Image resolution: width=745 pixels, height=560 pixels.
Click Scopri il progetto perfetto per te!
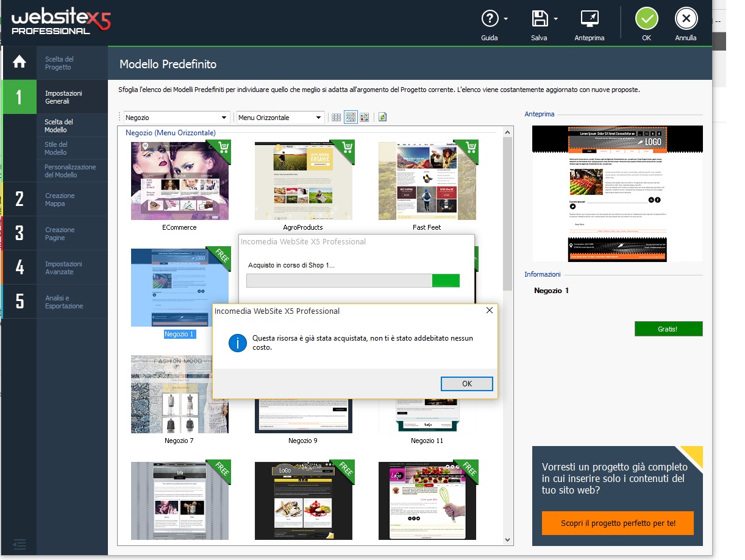(618, 523)
